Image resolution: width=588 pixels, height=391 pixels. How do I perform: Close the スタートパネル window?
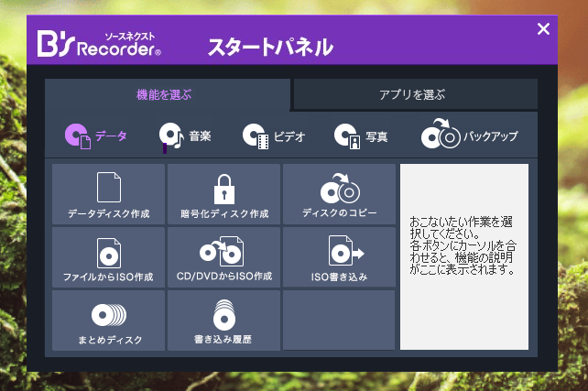coord(543,29)
